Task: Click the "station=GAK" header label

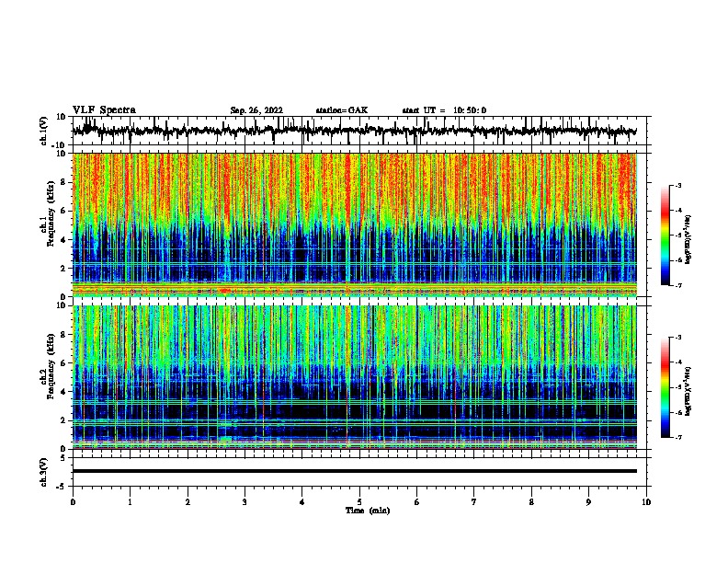Action: point(342,110)
